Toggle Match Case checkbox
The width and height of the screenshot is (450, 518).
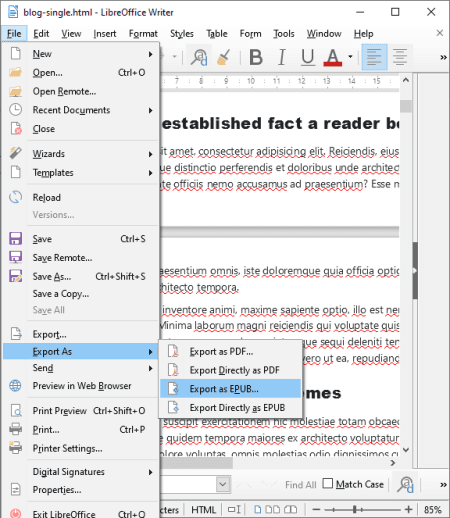(x=328, y=483)
